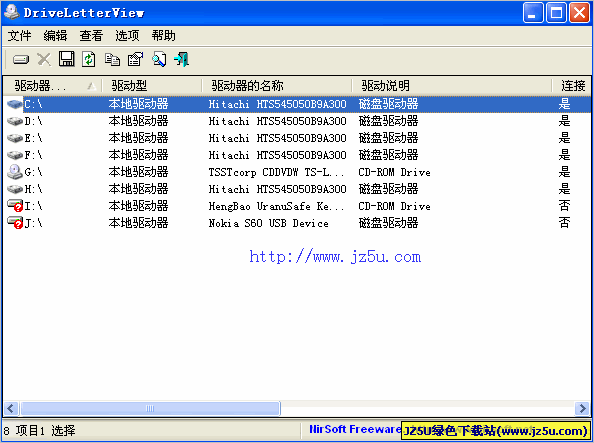Viewport: 594px width, 443px height.
Task: Click the 否 connection value in J:\ row
Action: [564, 223]
